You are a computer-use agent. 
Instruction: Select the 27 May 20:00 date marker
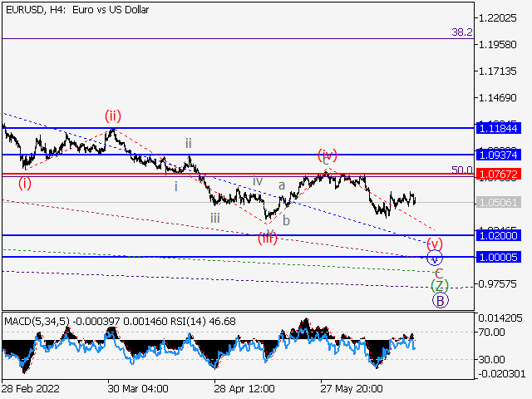[x=352, y=388]
